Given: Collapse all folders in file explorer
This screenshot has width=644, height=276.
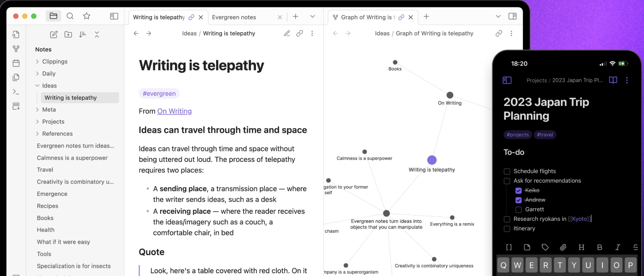Looking at the screenshot, I should (x=97, y=34).
